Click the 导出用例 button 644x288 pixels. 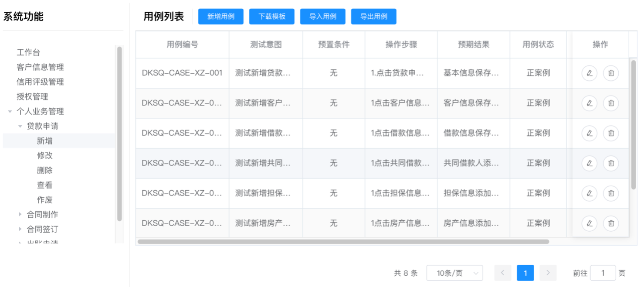pos(373,17)
